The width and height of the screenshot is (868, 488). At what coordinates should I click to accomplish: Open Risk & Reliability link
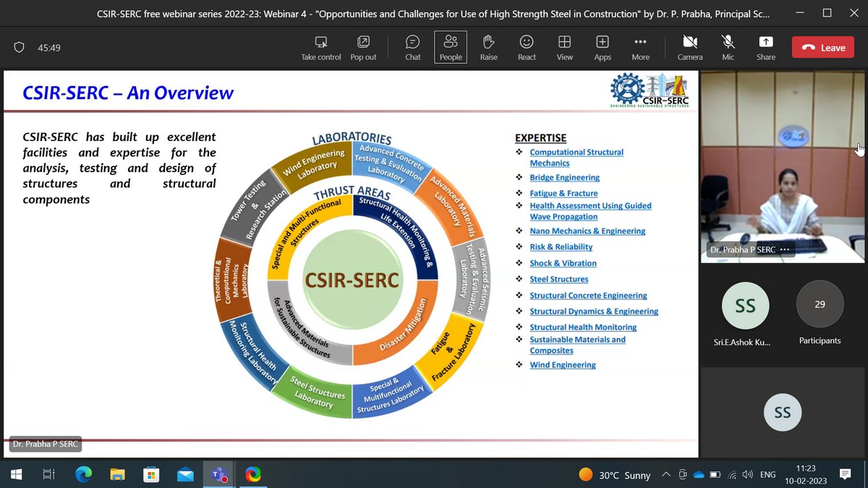[561, 247]
